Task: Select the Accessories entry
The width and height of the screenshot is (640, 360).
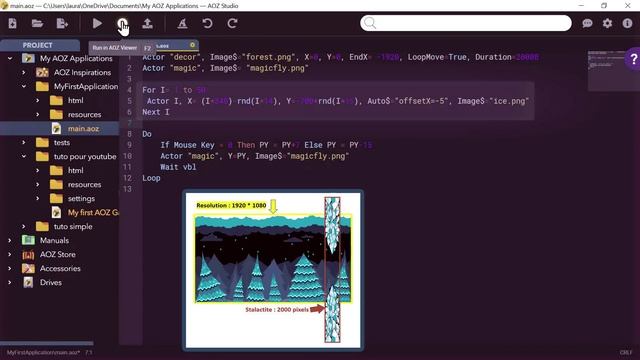Action: click(60, 268)
